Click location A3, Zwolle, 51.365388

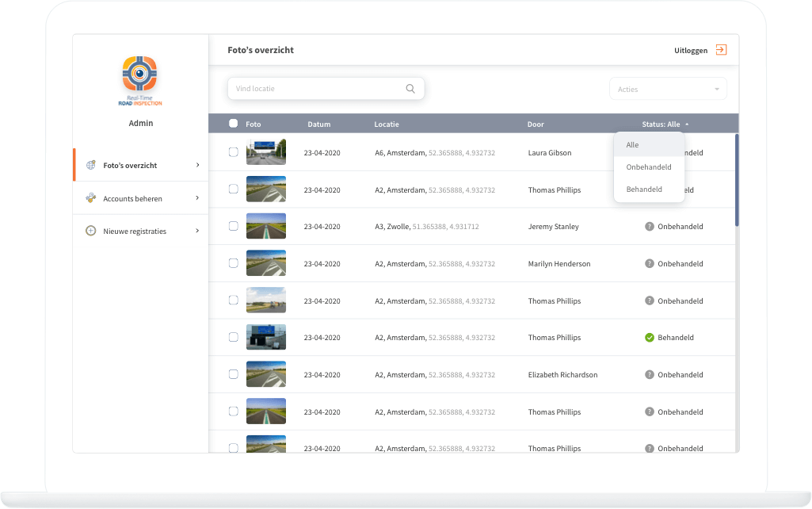pyautogui.click(x=427, y=227)
